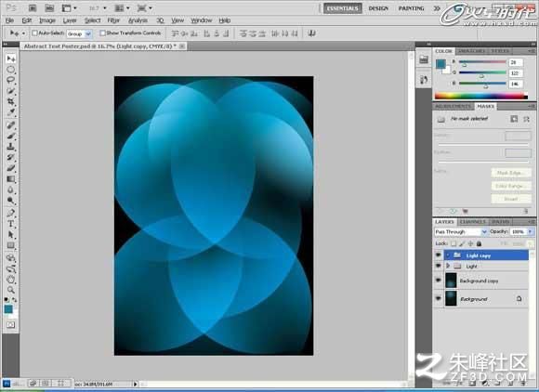Open the Pass Through blend mode dropdown
The image size is (539, 392).
click(x=461, y=232)
